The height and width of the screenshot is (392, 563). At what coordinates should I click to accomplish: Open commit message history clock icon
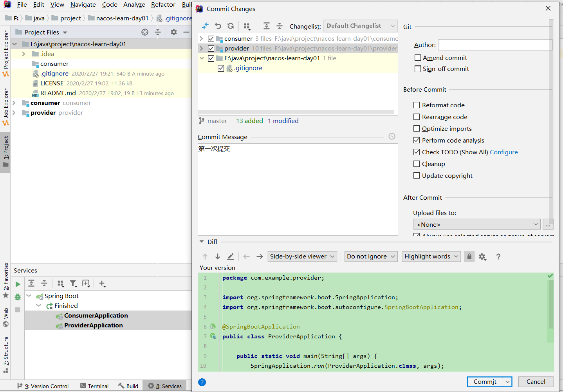(392, 136)
